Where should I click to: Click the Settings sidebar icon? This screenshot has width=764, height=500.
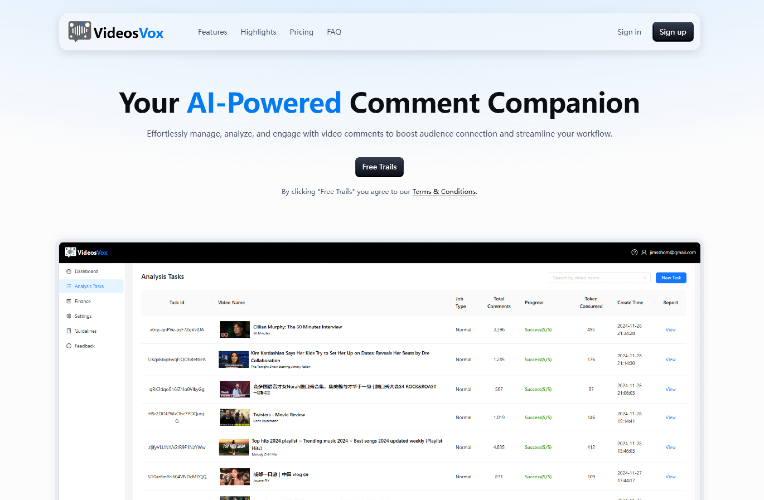69,316
